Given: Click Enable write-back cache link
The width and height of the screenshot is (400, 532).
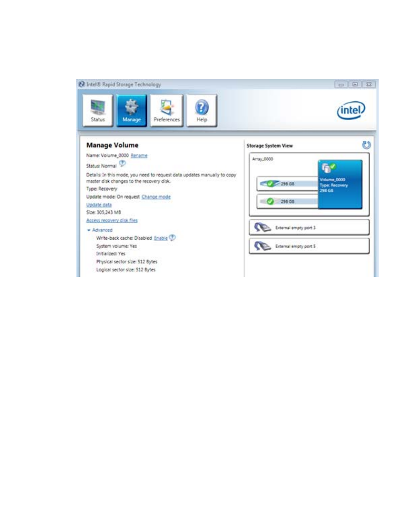Looking at the screenshot, I should [x=161, y=238].
